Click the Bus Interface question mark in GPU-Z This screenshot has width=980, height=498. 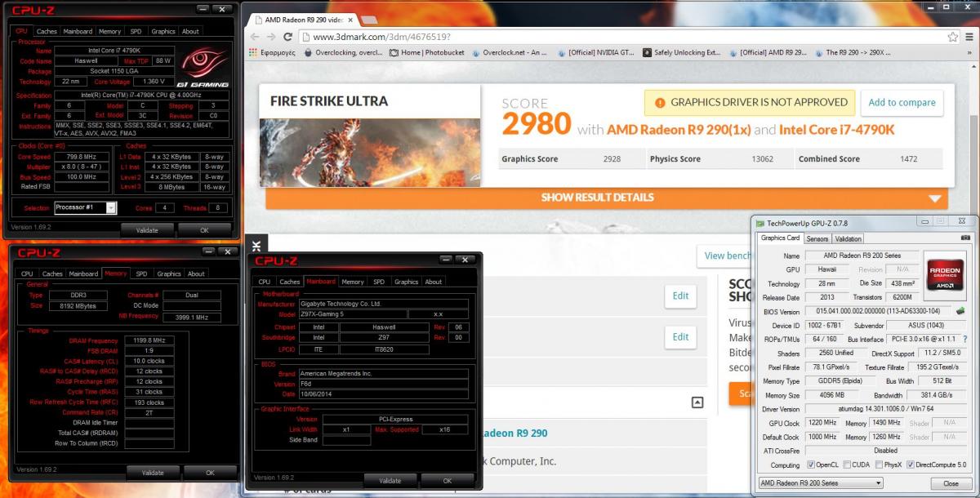tap(964, 339)
